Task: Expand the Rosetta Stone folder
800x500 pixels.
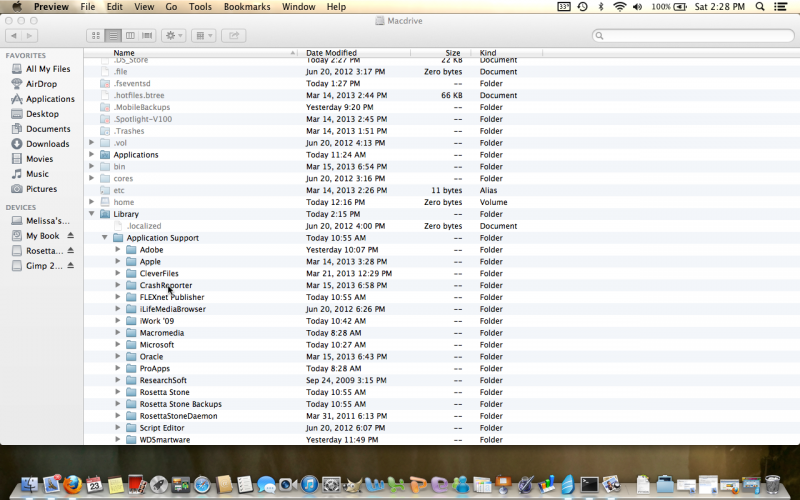Action: point(118,392)
